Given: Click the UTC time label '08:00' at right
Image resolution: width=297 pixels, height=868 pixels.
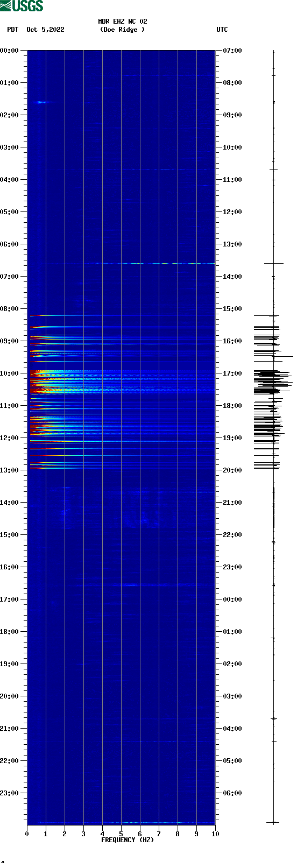Looking at the screenshot, I should tap(232, 83).
